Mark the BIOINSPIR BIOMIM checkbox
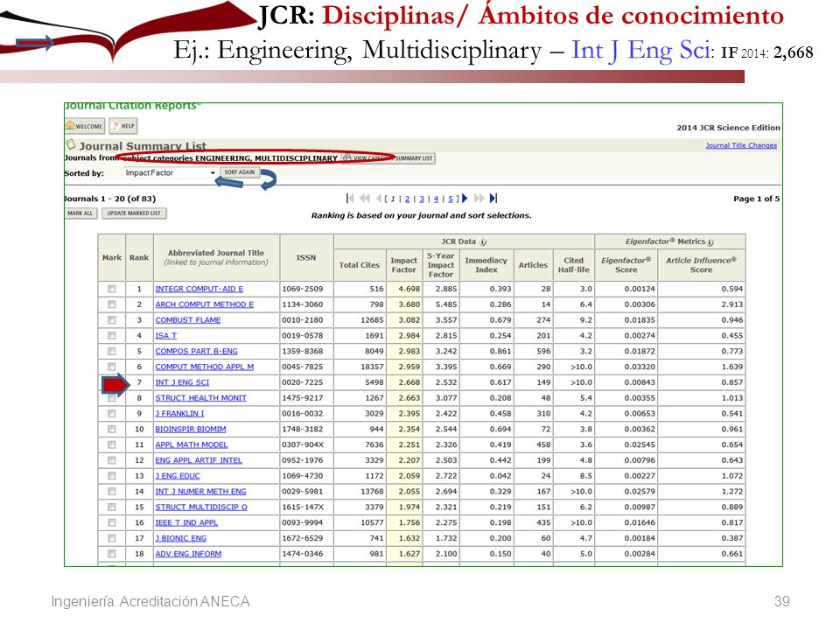Image resolution: width=840 pixels, height=630 pixels. tap(111, 429)
